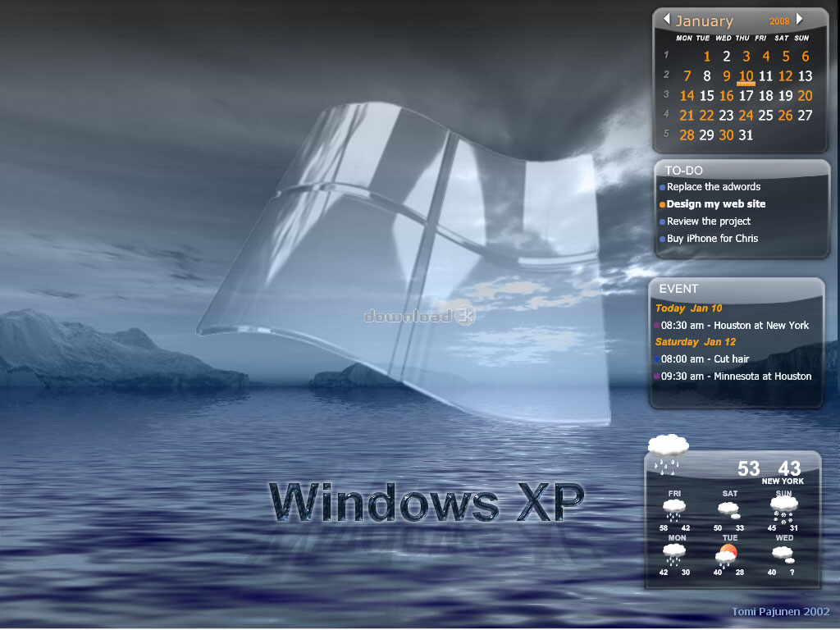Click Monday's low temperature 30 in the forecast

pyautogui.click(x=686, y=572)
